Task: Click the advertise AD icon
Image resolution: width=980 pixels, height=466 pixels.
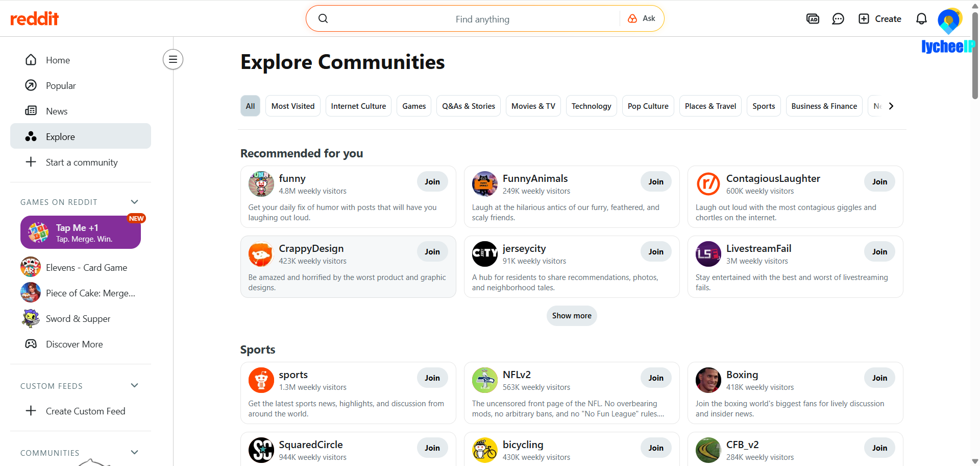Action: (x=813, y=19)
